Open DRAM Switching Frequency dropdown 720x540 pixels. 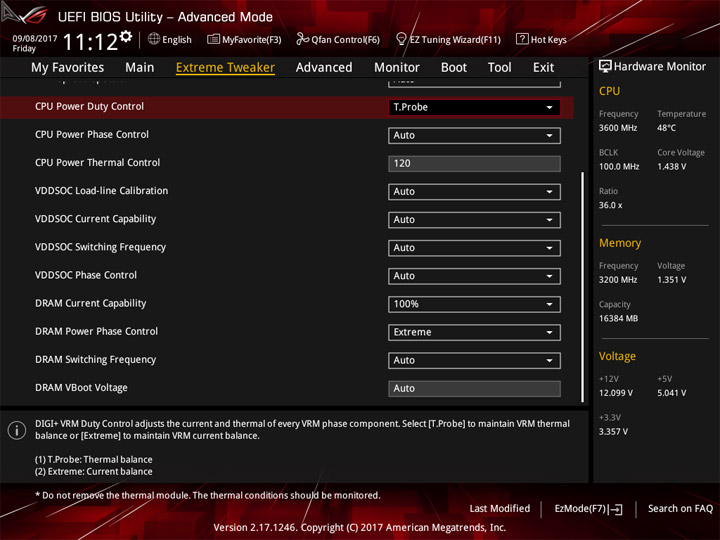point(474,360)
